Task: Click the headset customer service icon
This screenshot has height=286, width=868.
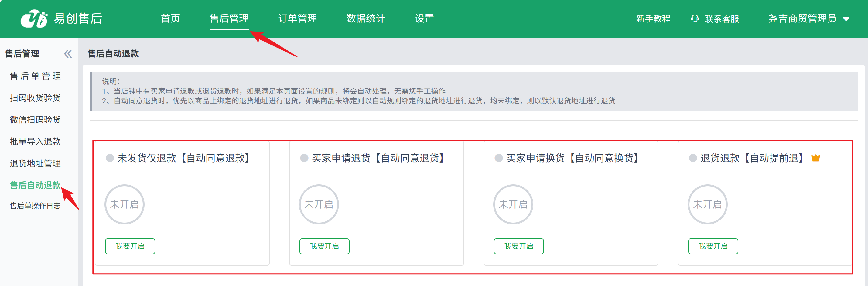Action: tap(695, 19)
